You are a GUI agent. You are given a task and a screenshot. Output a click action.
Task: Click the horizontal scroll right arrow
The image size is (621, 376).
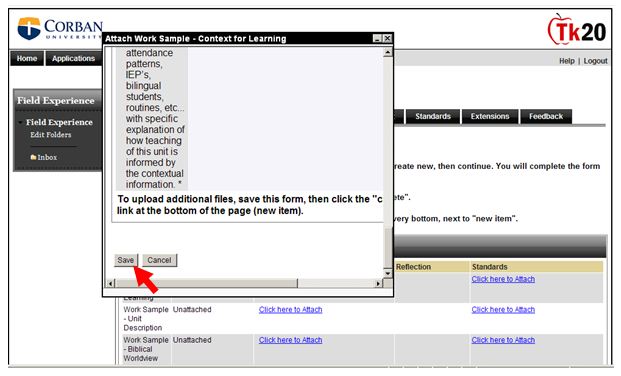pyautogui.click(x=378, y=283)
